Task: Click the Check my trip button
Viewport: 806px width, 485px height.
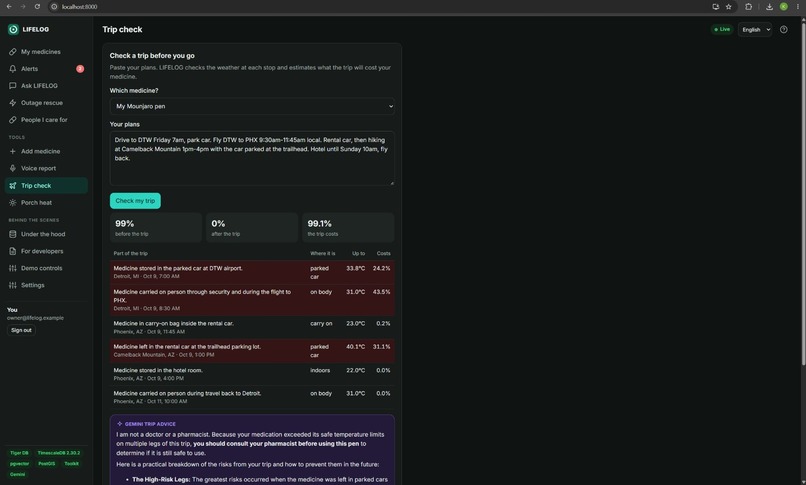Action: pos(135,201)
